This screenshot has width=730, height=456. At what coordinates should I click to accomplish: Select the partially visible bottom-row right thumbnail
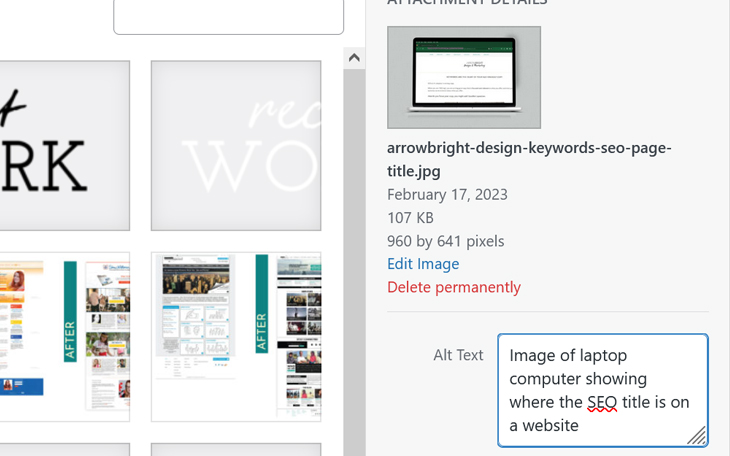[x=236, y=449]
